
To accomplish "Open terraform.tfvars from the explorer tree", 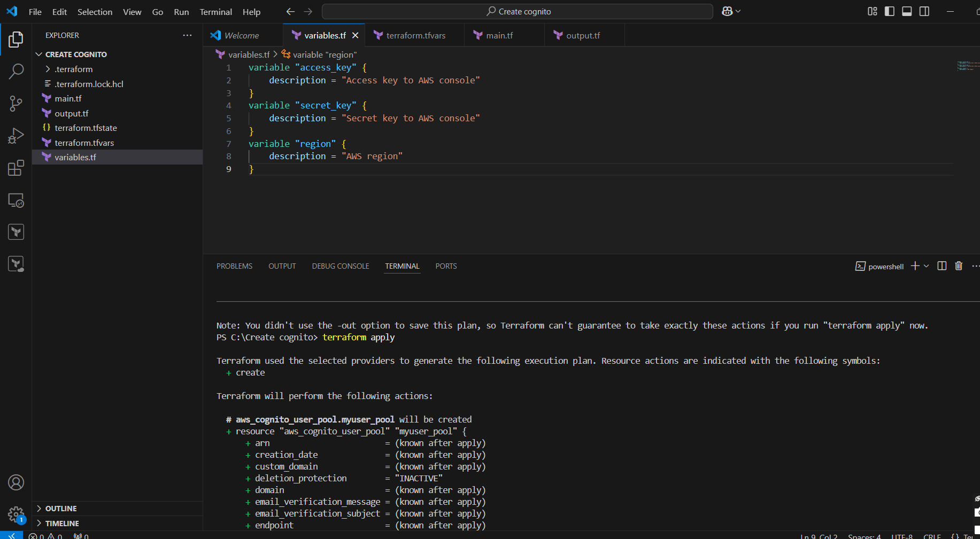I will pos(118,143).
